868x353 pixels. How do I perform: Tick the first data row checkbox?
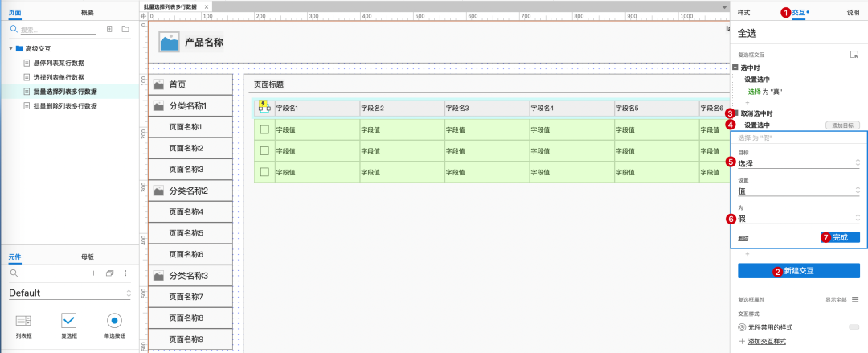pos(264,129)
